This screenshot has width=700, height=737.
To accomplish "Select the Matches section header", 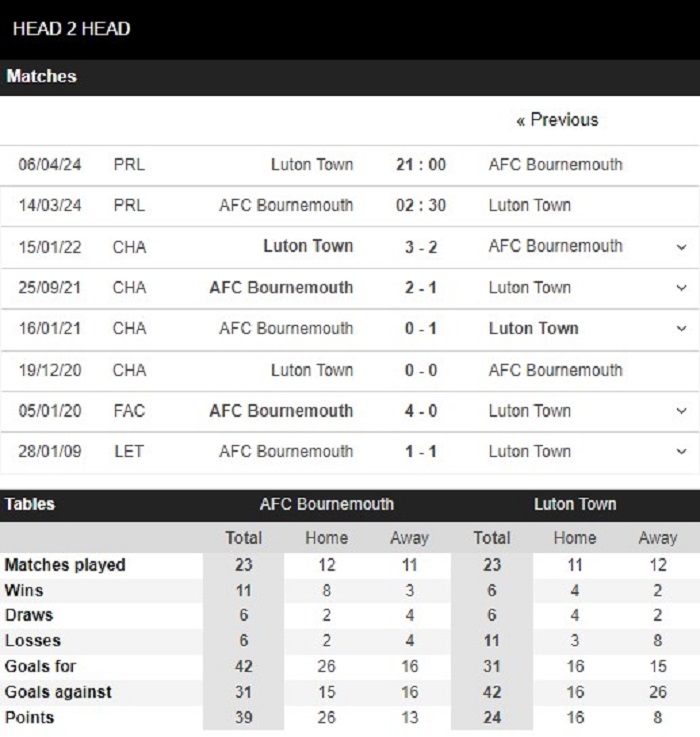I will tap(350, 77).
